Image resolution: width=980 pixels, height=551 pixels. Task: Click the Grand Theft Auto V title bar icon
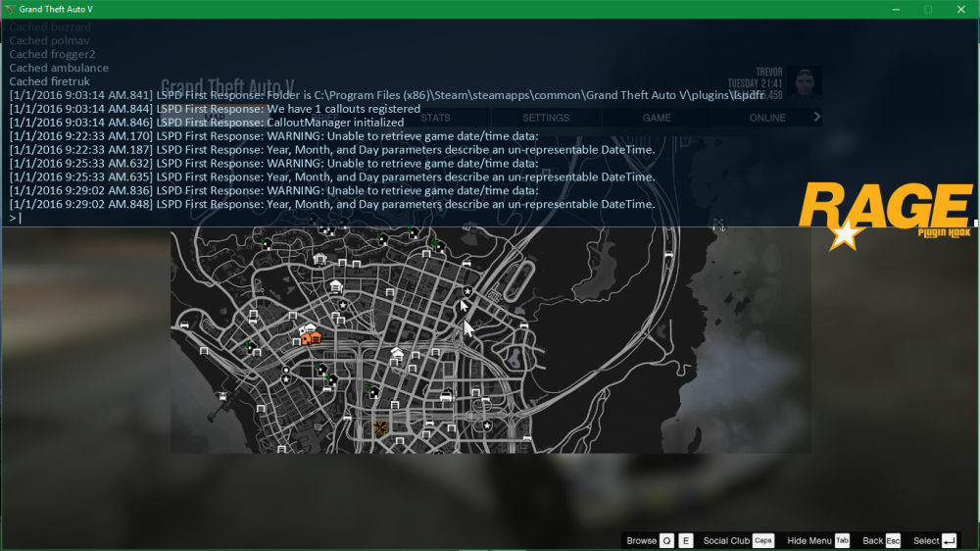10,9
